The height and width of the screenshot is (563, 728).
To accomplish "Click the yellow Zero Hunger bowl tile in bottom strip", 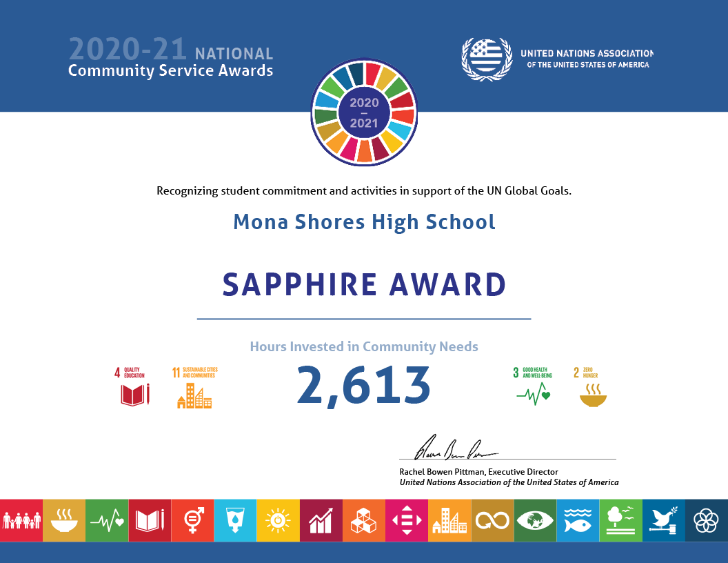I will point(64,520).
